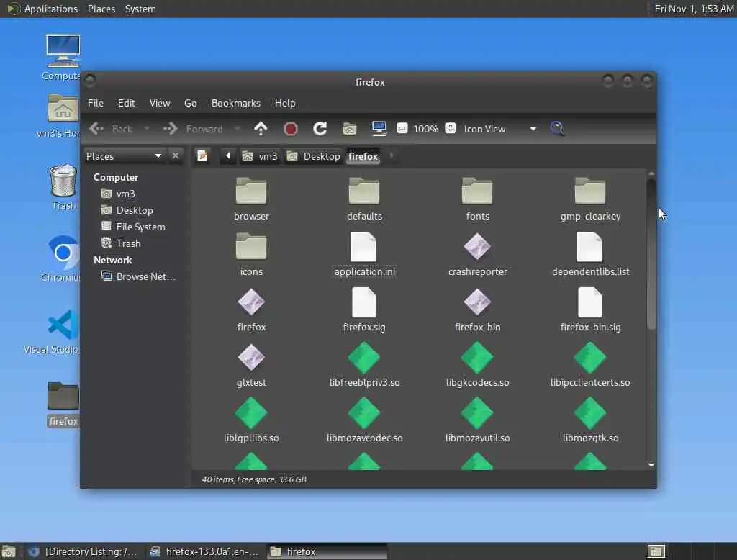Select libmozavutil.so library
Screen dimensions: 737x560
point(478,421)
